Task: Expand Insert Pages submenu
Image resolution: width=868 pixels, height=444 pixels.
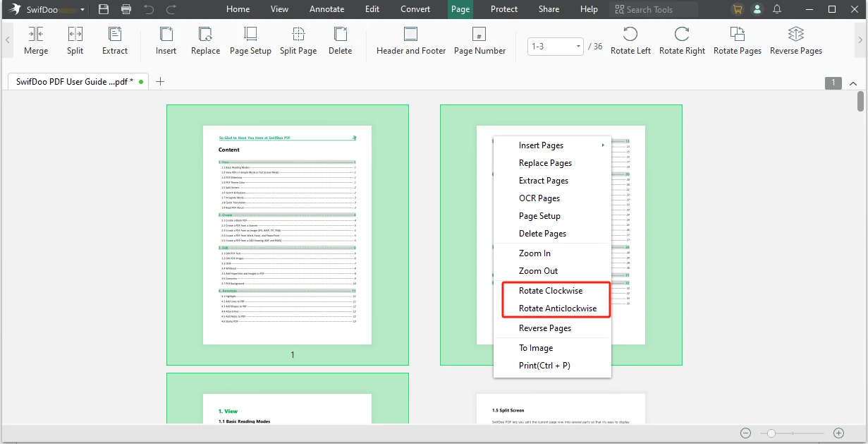Action: 552,145
